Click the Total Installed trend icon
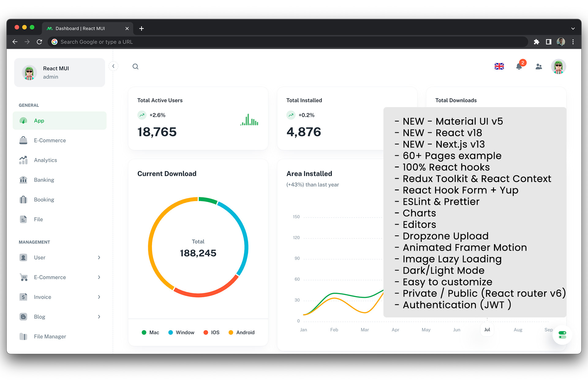The height and width of the screenshot is (382, 588). (x=291, y=115)
